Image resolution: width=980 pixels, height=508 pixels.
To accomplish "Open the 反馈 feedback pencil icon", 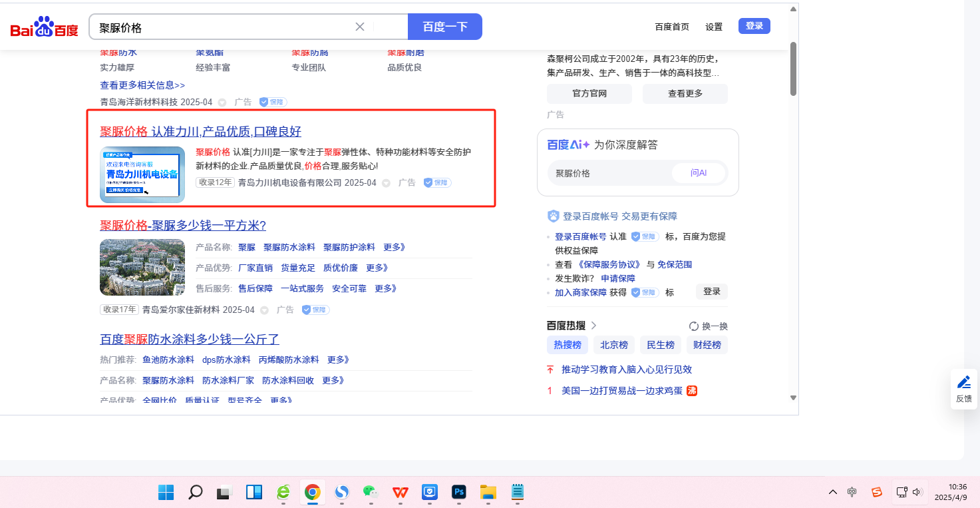I will point(963,382).
